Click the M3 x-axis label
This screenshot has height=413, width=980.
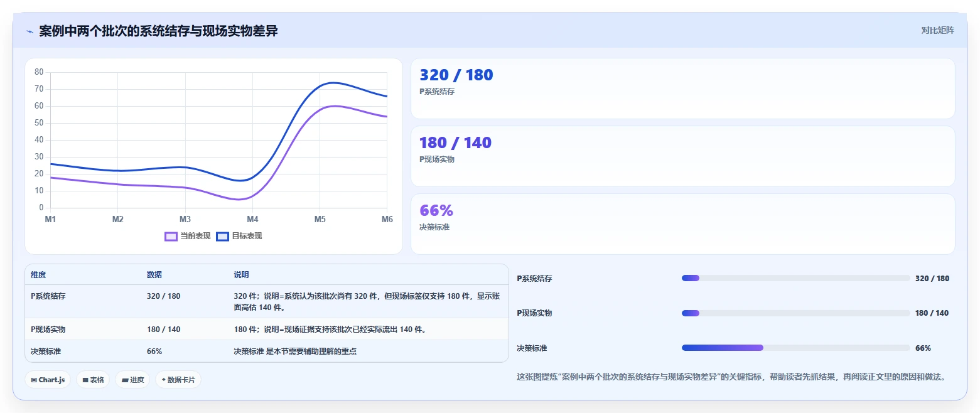coord(185,219)
